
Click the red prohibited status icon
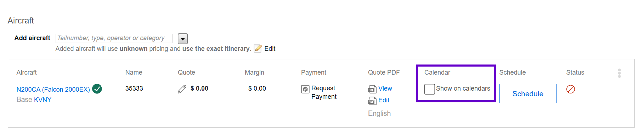tap(571, 89)
